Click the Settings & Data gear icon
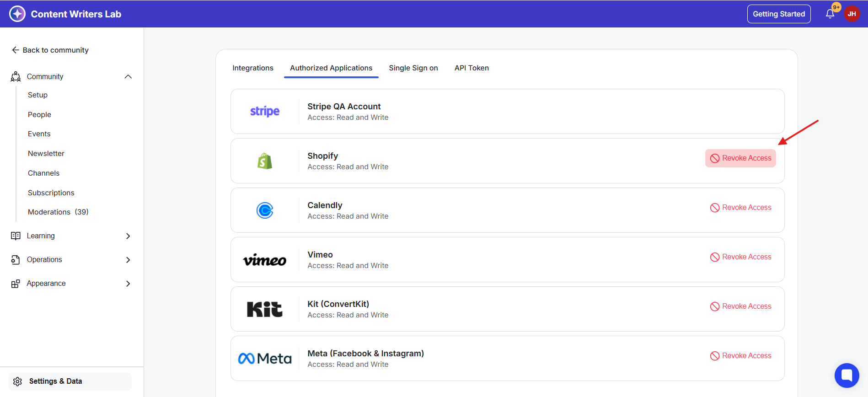Screen dimensions: 868x397 point(18,381)
